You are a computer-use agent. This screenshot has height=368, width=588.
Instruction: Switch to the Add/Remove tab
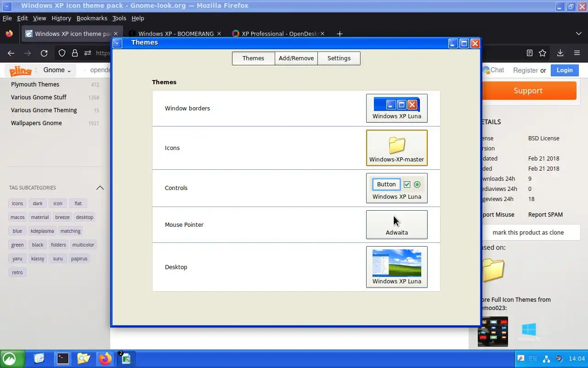(x=296, y=58)
